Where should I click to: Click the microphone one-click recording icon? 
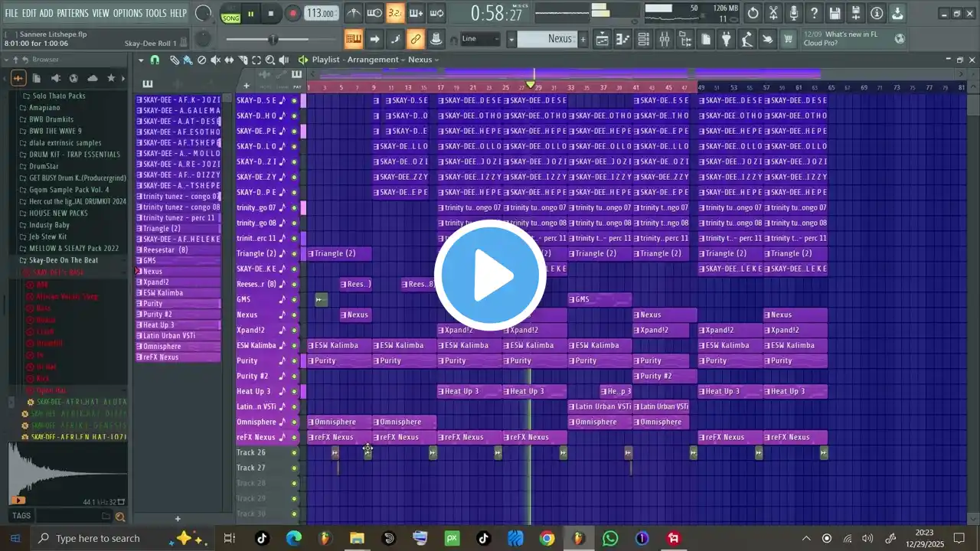pos(794,13)
